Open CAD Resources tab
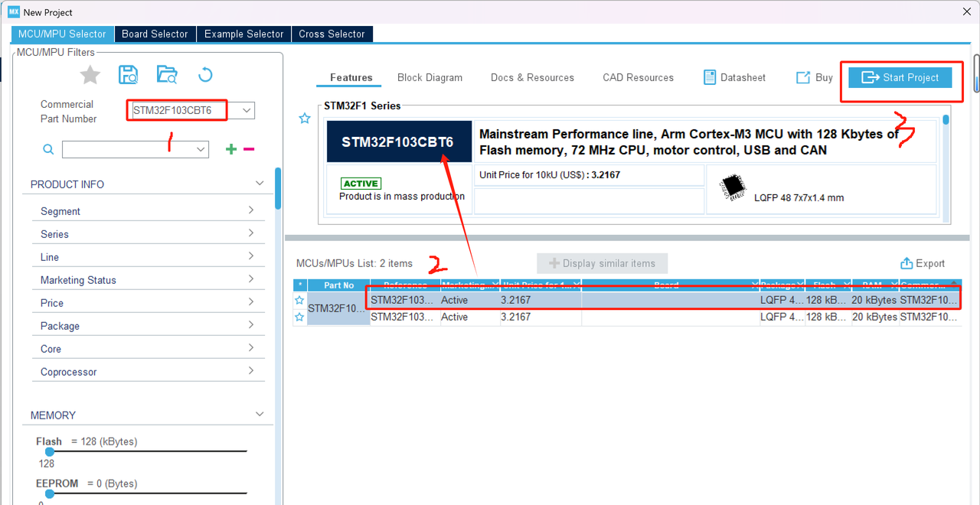This screenshot has height=505, width=980. [638, 77]
